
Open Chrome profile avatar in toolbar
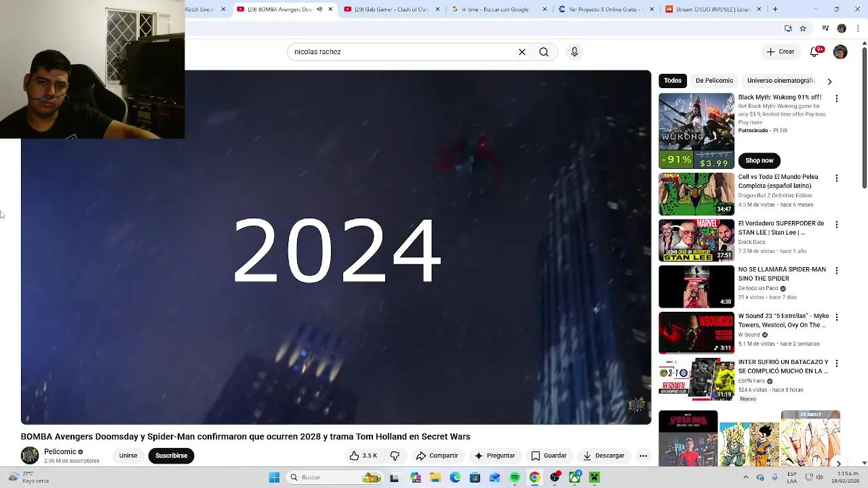pos(842,28)
